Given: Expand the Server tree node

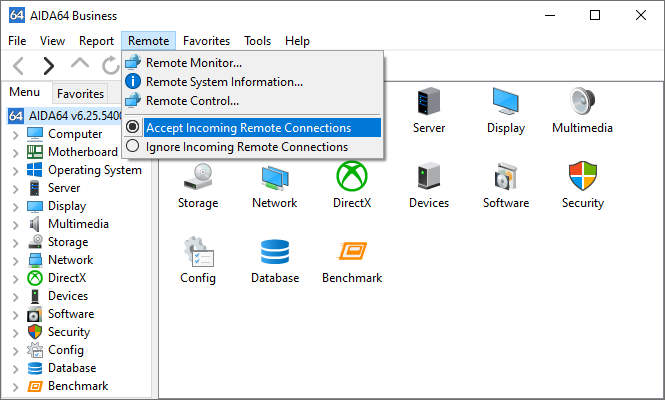Looking at the screenshot, I should (16, 189).
